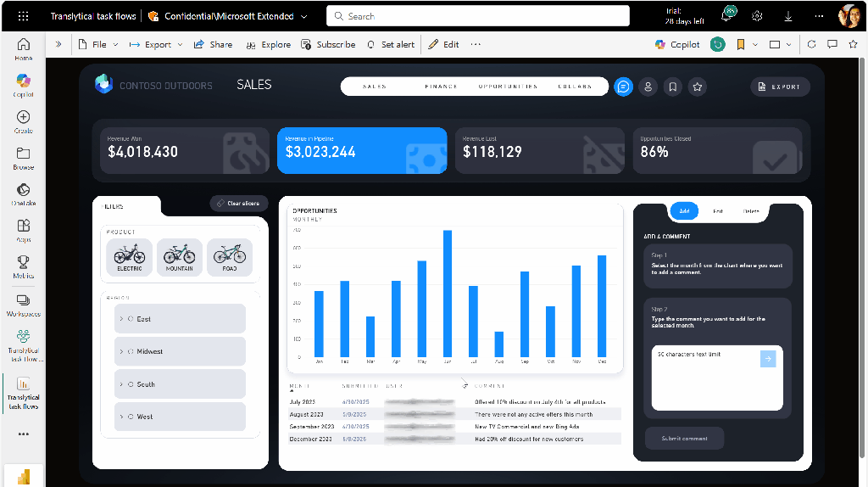The height and width of the screenshot is (487, 868).
Task: Select the West region radio button
Action: [x=131, y=417]
